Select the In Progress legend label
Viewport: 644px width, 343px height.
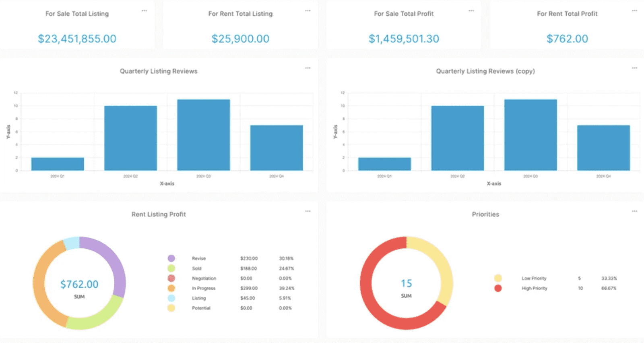tap(204, 288)
